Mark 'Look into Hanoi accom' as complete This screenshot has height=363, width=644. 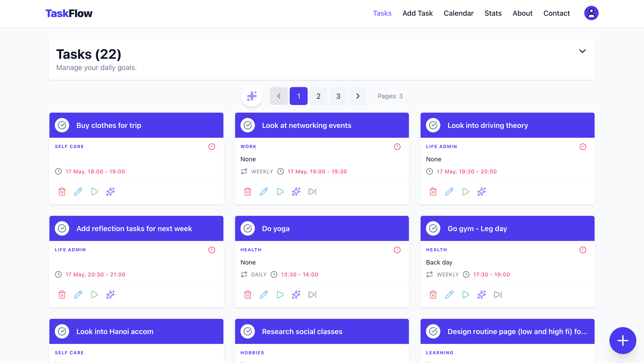click(62, 331)
